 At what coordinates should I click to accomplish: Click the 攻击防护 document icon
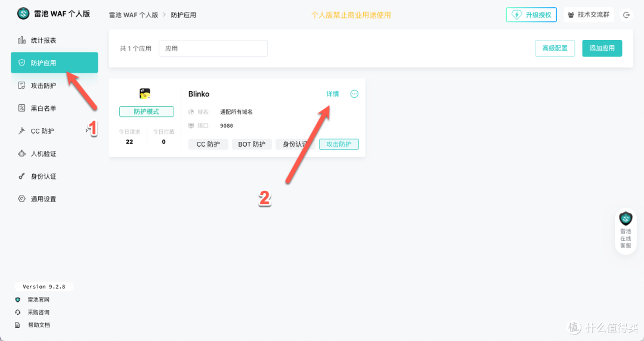pyautogui.click(x=22, y=85)
